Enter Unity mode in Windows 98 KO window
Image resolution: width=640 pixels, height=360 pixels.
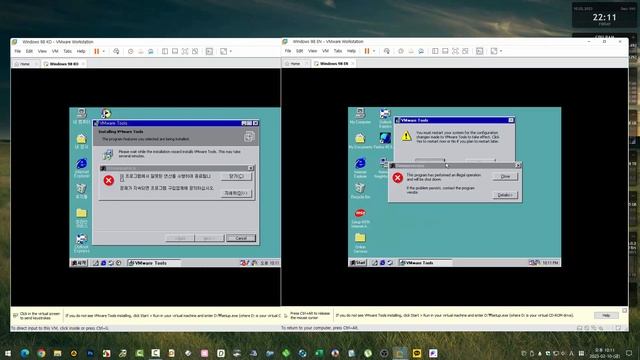(195, 51)
